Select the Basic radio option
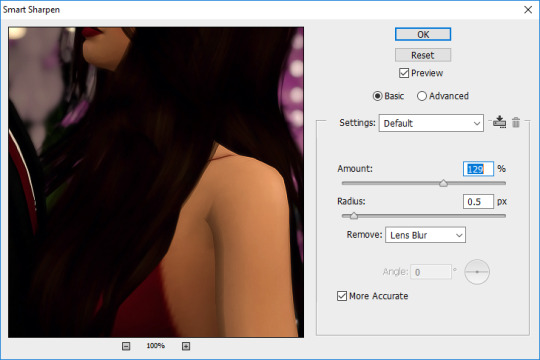 pyautogui.click(x=377, y=96)
